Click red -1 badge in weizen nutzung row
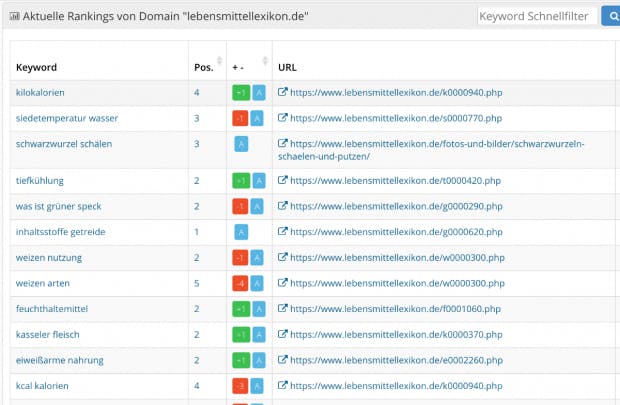620x405 pixels. tap(240, 258)
